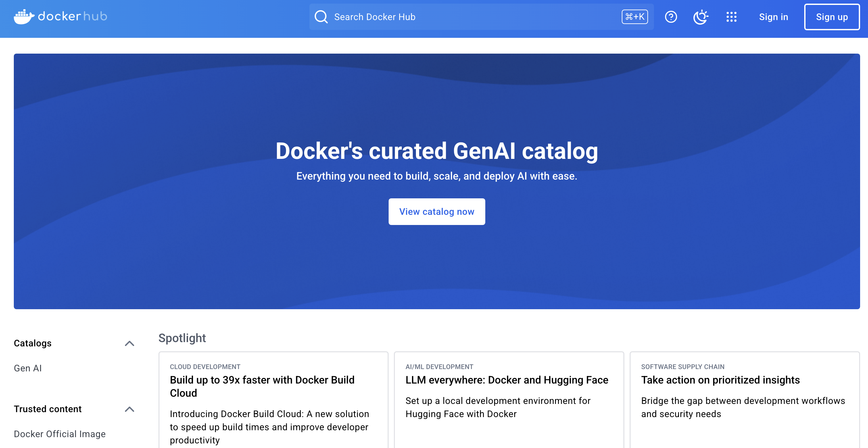The image size is (868, 448).
Task: Click inside the Search Docker Hub field
Action: (x=438, y=16)
